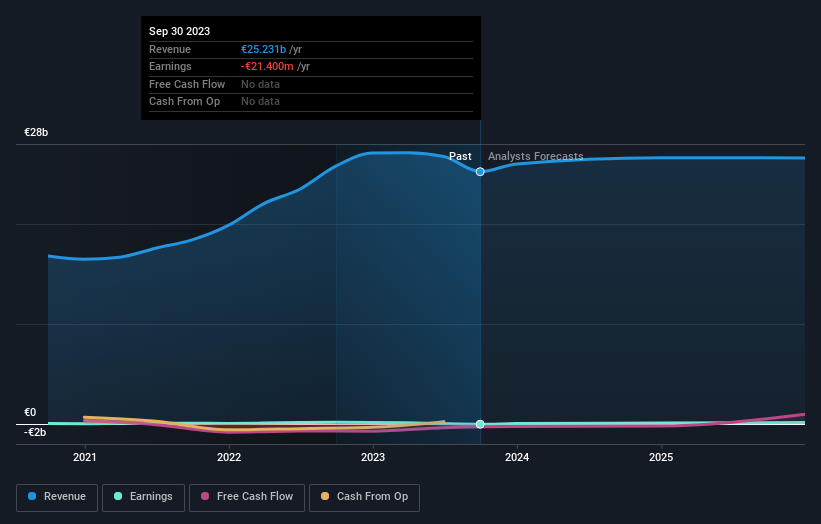Toggle the Revenue series legend button
The height and width of the screenshot is (524, 821).
[x=57, y=497]
